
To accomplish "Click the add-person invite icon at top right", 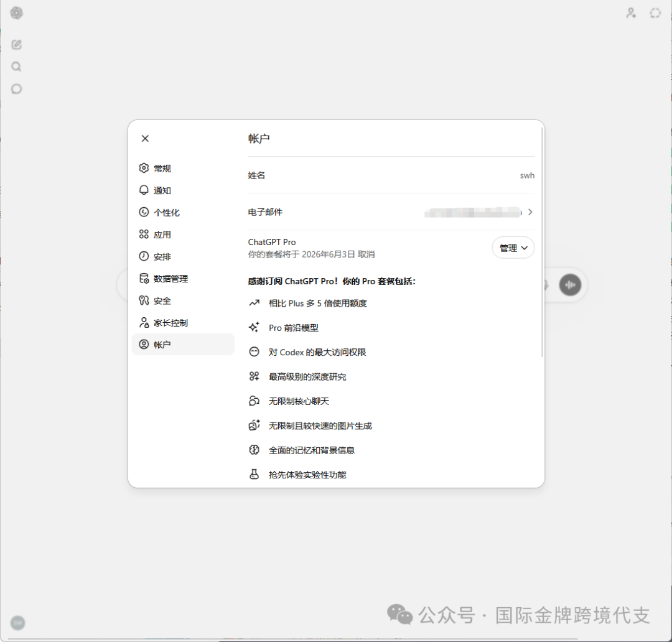I will (x=631, y=13).
